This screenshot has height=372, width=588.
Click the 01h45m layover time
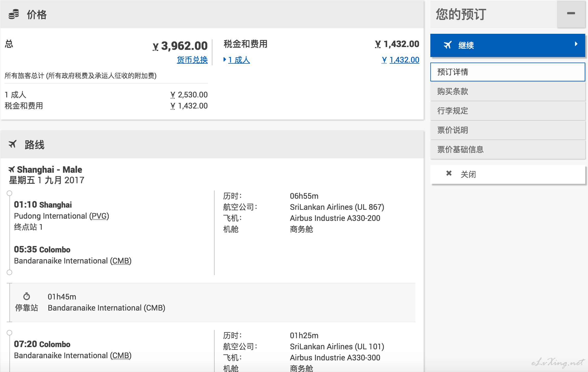point(62,297)
